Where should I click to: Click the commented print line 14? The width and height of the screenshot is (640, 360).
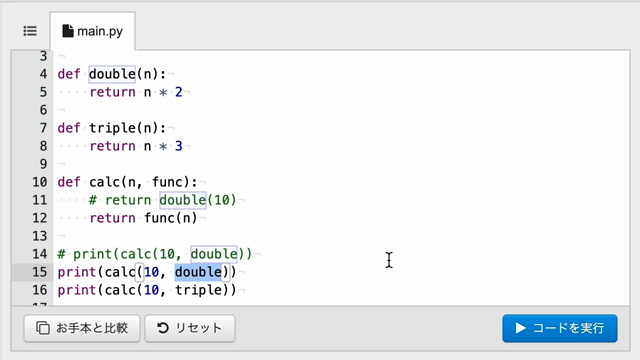click(x=155, y=254)
